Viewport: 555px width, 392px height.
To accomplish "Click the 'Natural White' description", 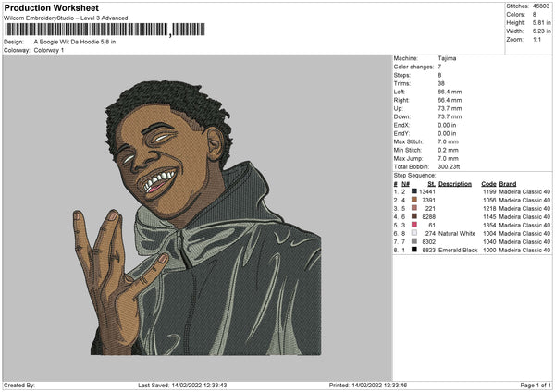I will click(457, 234).
